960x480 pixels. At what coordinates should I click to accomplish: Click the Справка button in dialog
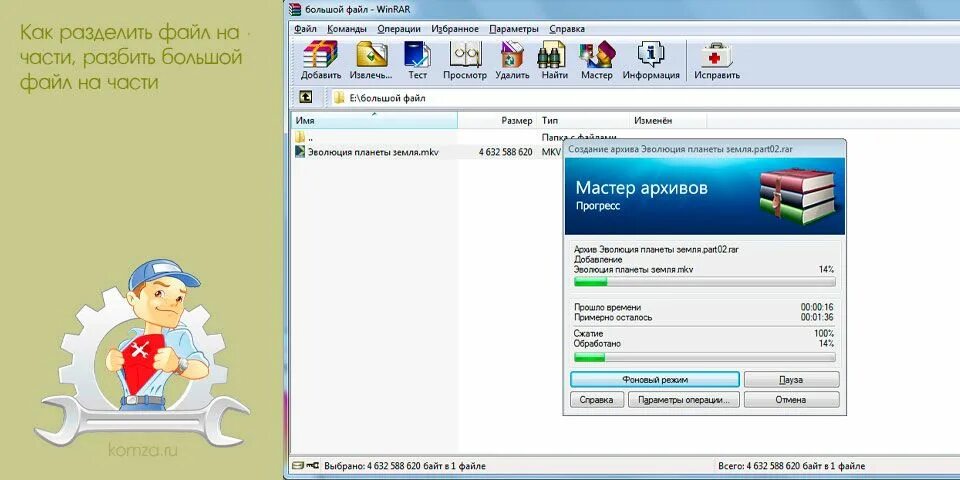click(x=596, y=400)
